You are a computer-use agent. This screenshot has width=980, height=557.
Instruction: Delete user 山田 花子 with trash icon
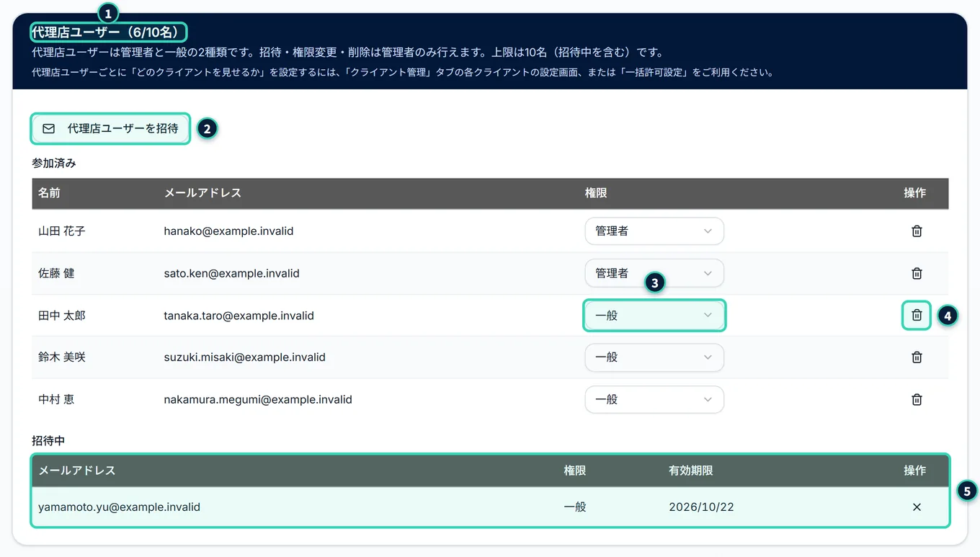917,231
